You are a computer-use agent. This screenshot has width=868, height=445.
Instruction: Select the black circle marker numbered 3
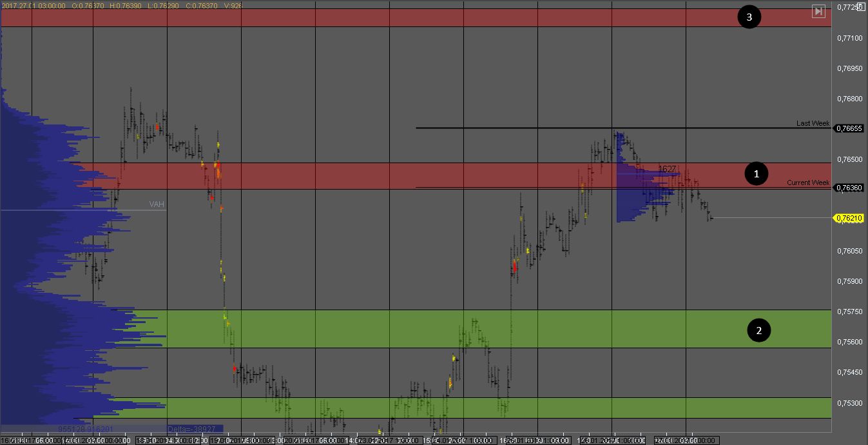749,17
